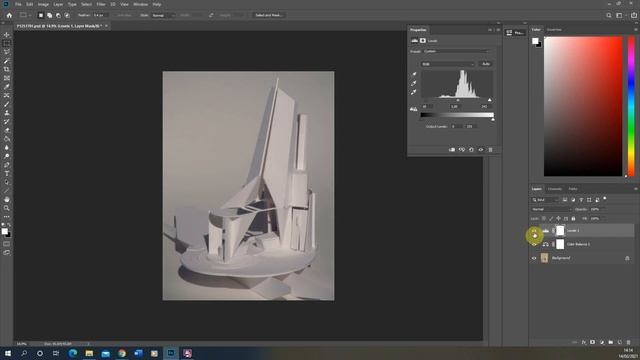Select the Eyedropper tool in the left toolbar
The height and width of the screenshot is (360, 640).
(7, 87)
